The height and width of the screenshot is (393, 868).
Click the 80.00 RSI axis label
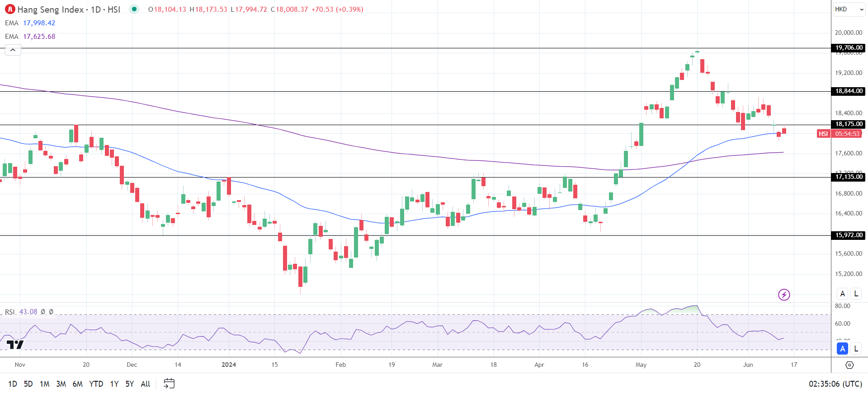[842, 306]
